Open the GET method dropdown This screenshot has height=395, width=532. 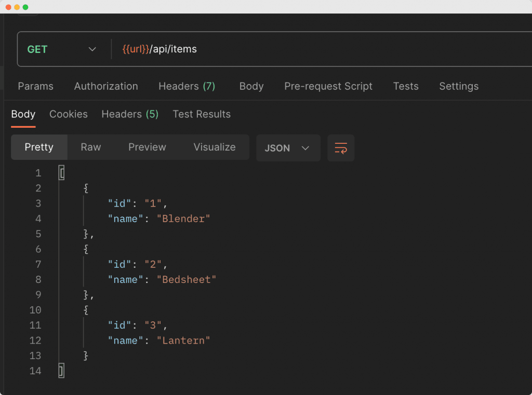pyautogui.click(x=62, y=49)
